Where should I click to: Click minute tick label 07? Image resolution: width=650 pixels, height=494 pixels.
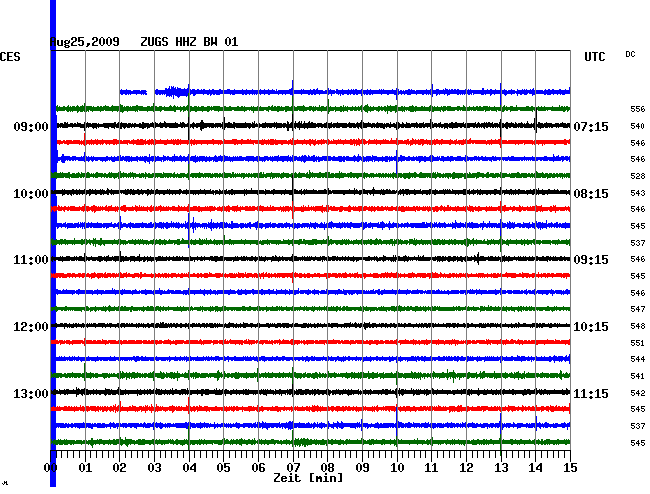click(293, 468)
